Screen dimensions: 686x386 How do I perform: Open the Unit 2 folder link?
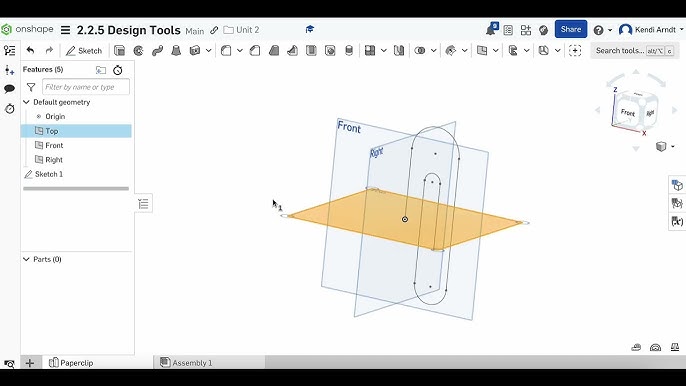pyautogui.click(x=242, y=30)
